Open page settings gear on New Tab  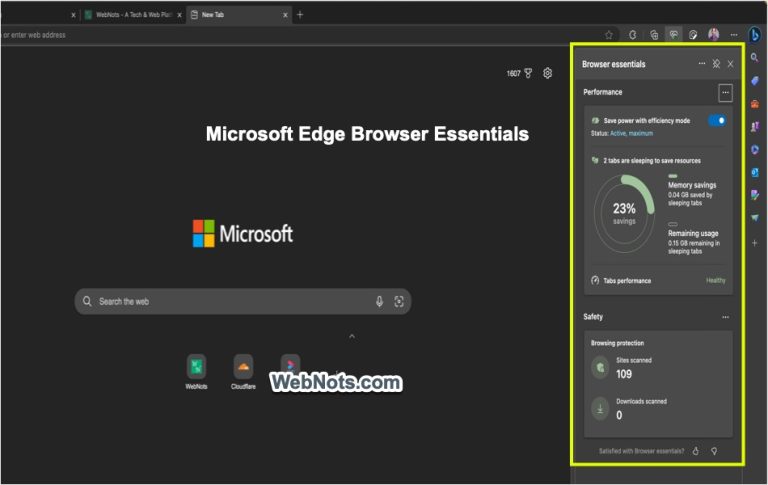tap(548, 73)
